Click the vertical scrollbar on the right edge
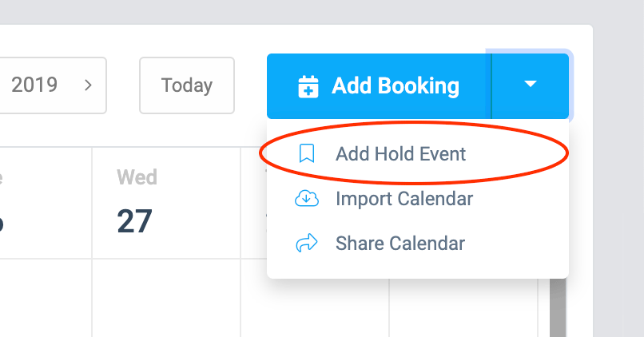 tap(558, 307)
